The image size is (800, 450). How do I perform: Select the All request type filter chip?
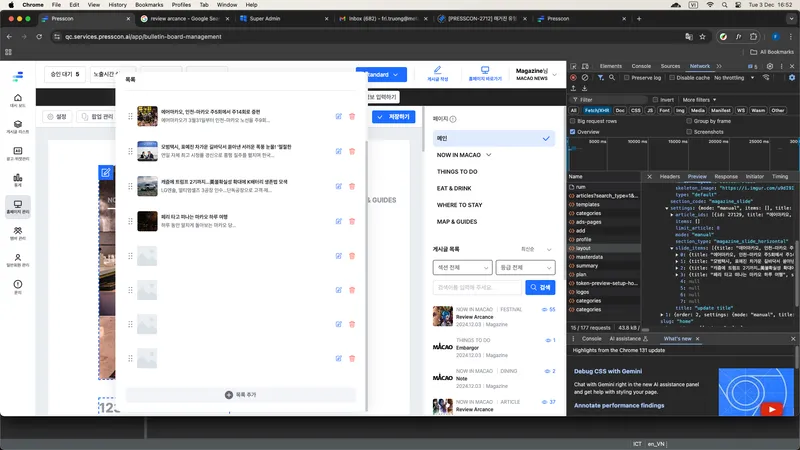573,110
